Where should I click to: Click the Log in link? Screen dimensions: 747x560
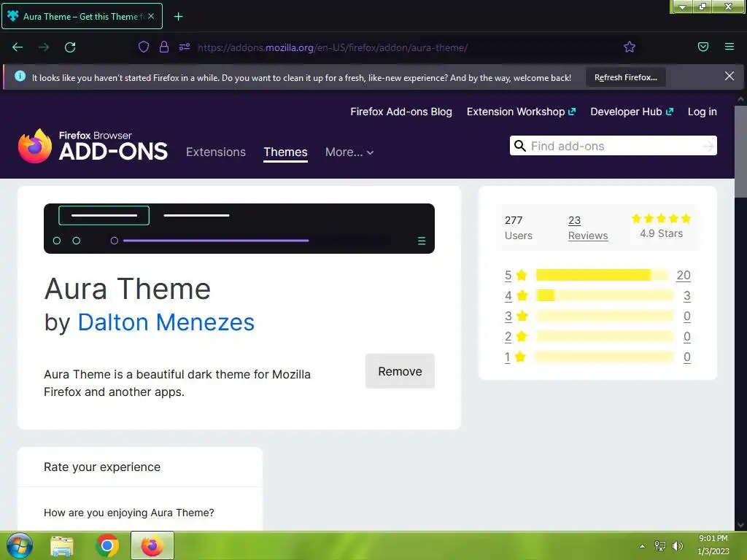[x=703, y=112]
